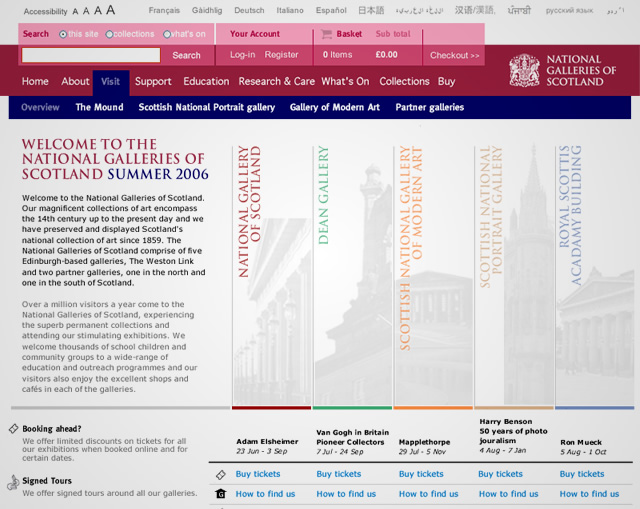
Task: Select the Overview submenu item
Action: pos(40,107)
